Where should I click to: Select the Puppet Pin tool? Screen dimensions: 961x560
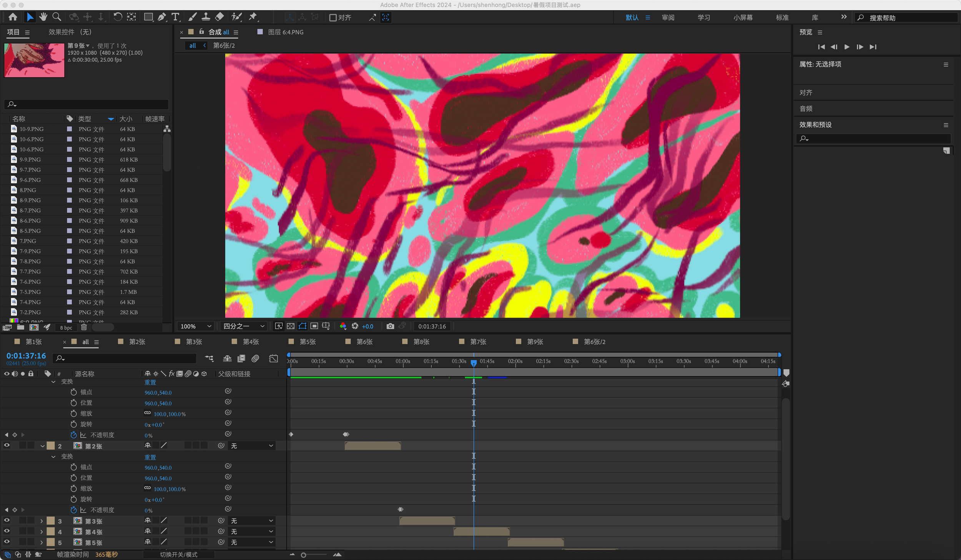pyautogui.click(x=253, y=17)
